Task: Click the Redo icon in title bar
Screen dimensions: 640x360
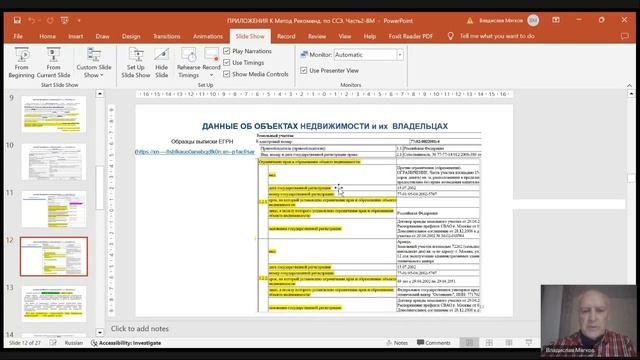Action: pyautogui.click(x=50, y=20)
